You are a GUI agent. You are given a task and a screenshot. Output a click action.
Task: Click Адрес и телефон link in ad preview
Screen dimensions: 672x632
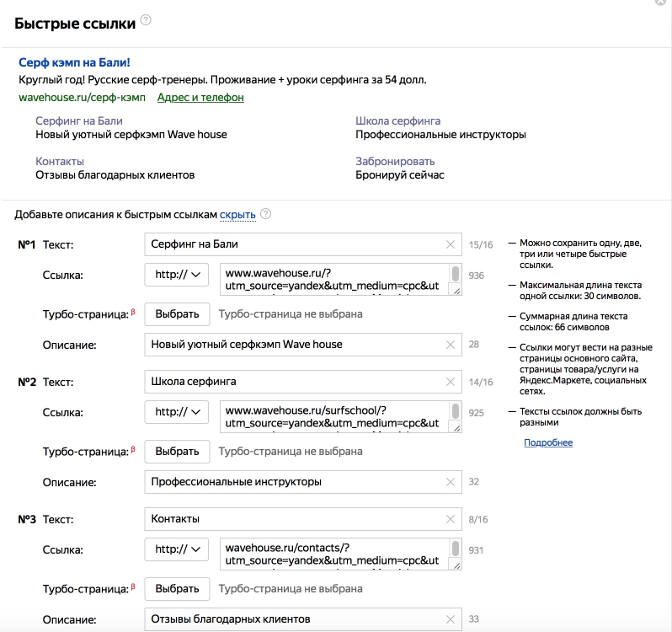(x=200, y=98)
